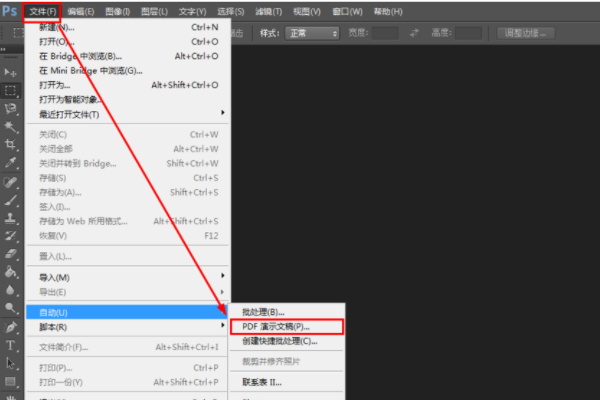Select the Eyedropper tool

[10, 163]
